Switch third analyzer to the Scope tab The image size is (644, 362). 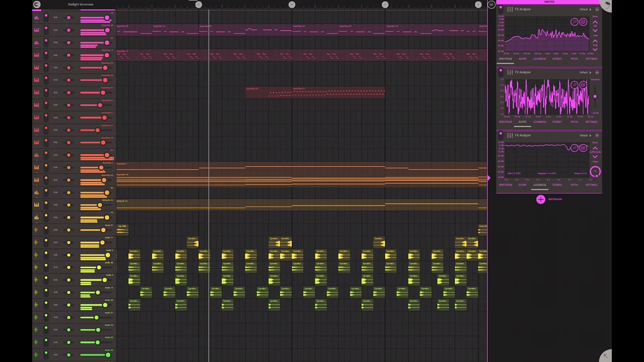point(522,185)
